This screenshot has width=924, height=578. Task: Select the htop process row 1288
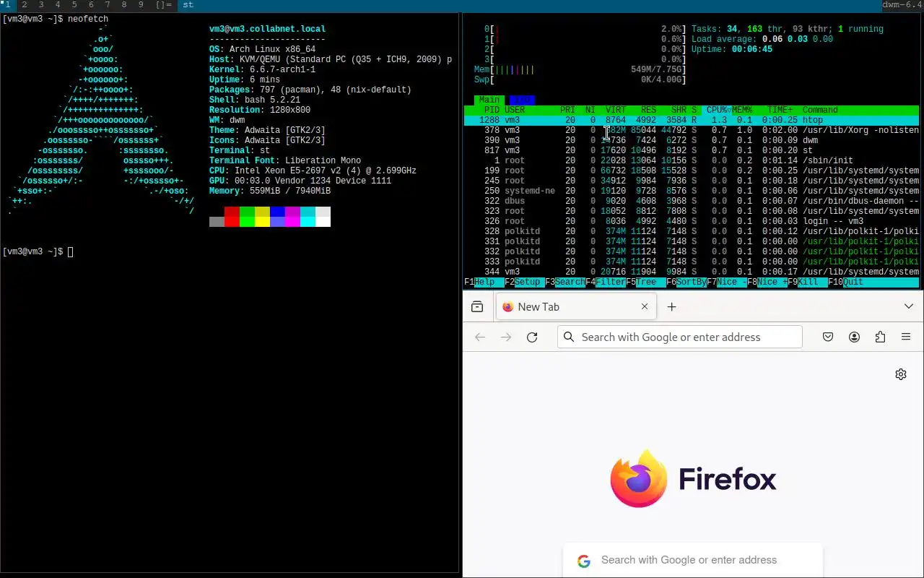(692, 120)
